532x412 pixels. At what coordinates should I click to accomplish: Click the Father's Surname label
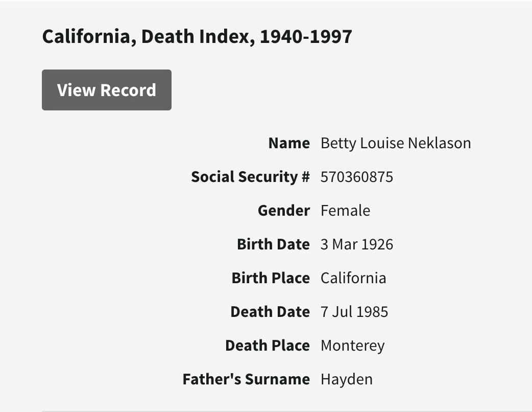246,379
